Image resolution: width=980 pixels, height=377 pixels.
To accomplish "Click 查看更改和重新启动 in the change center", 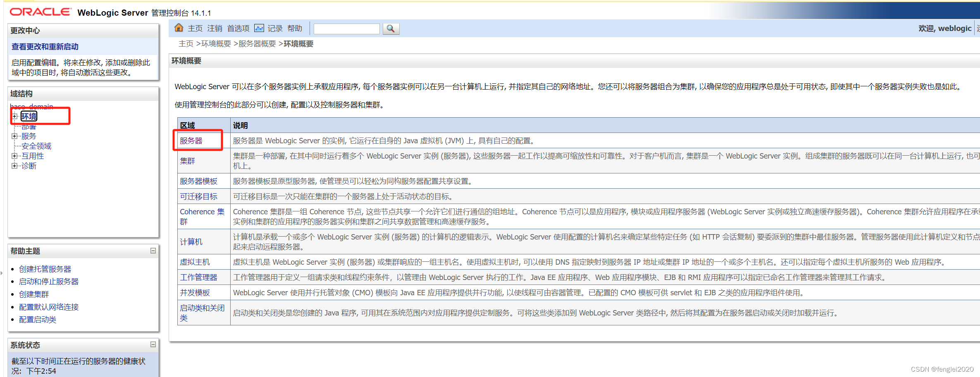I will click(45, 47).
